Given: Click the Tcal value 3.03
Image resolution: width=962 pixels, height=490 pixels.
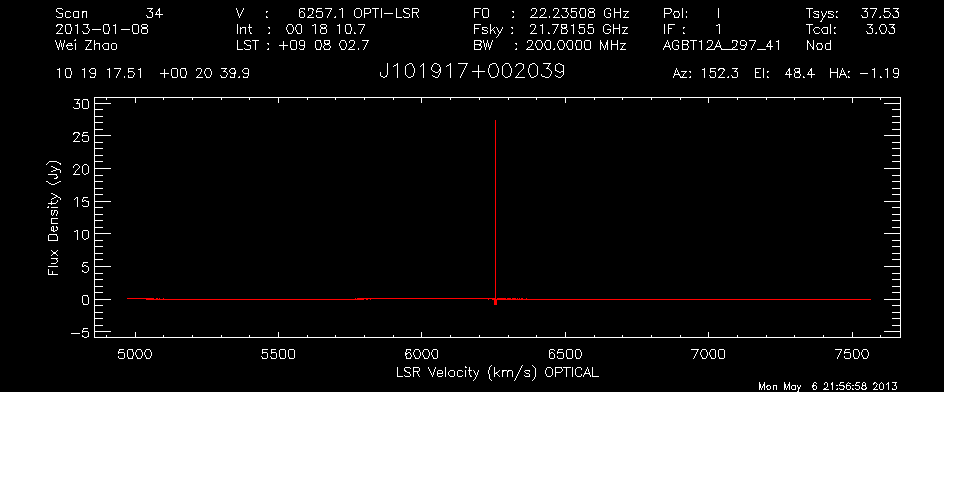Looking at the screenshot, I should pyautogui.click(x=880, y=29).
